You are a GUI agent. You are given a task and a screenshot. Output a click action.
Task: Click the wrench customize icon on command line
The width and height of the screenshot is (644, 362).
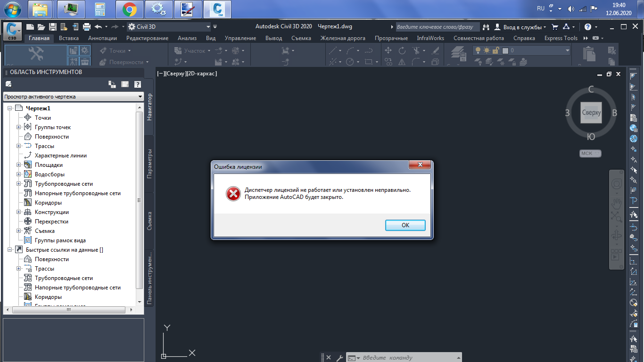click(339, 358)
